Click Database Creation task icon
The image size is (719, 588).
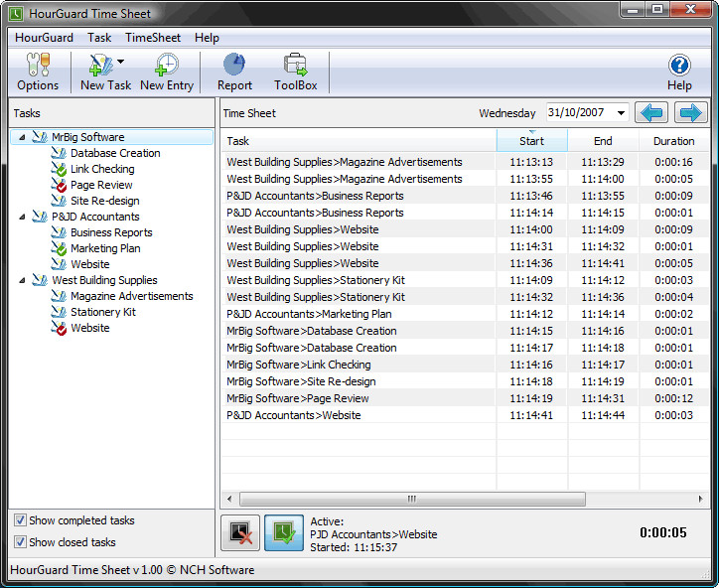tap(59, 153)
